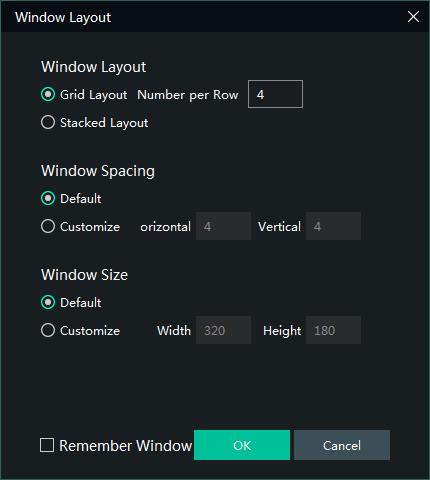Click the Width value field

(223, 330)
